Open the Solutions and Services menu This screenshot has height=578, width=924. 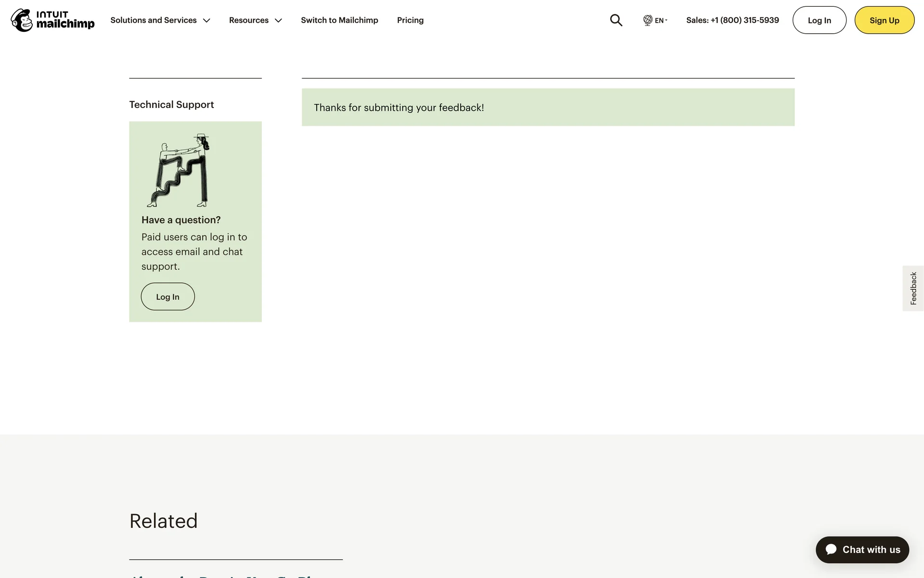coord(154,20)
